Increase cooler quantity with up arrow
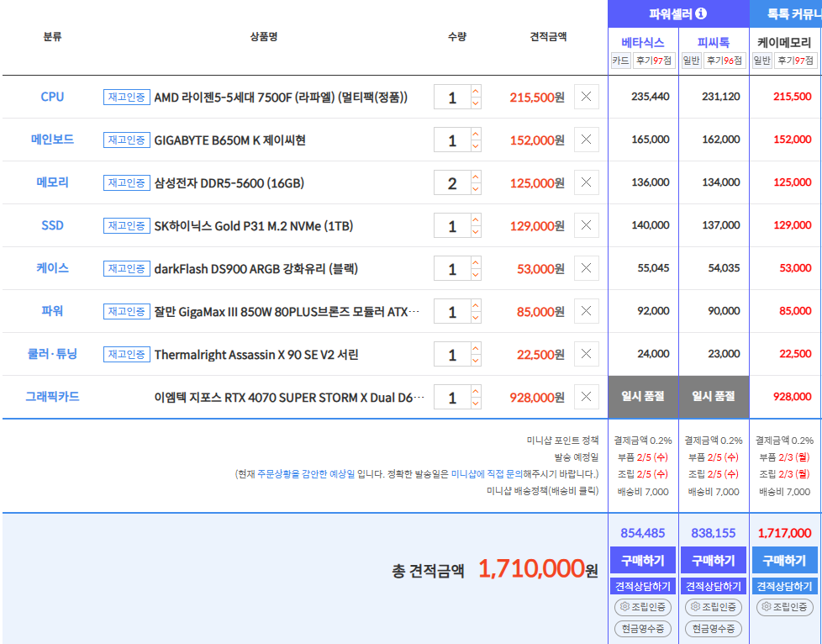 476,348
